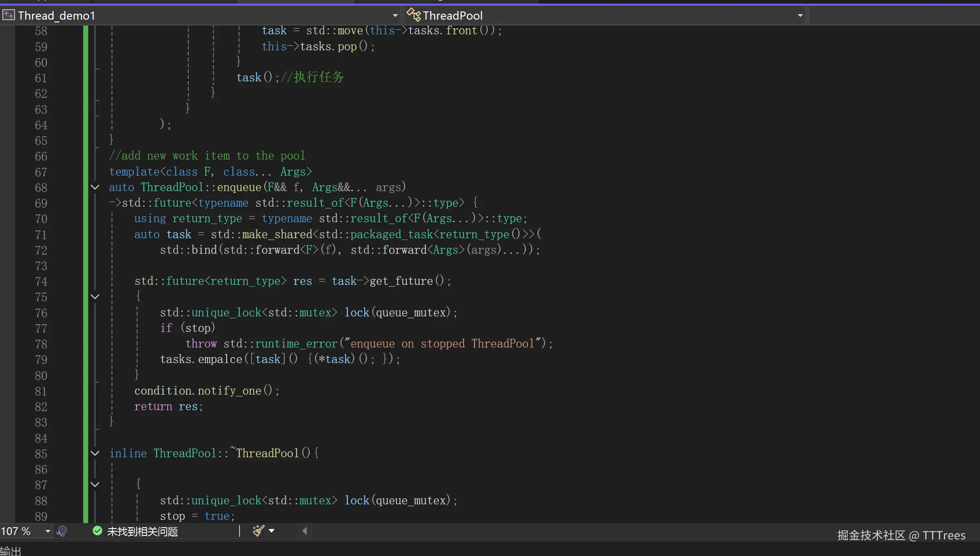Click the green no-issues checkmark icon
The height and width of the screenshot is (556, 980).
[x=97, y=531]
